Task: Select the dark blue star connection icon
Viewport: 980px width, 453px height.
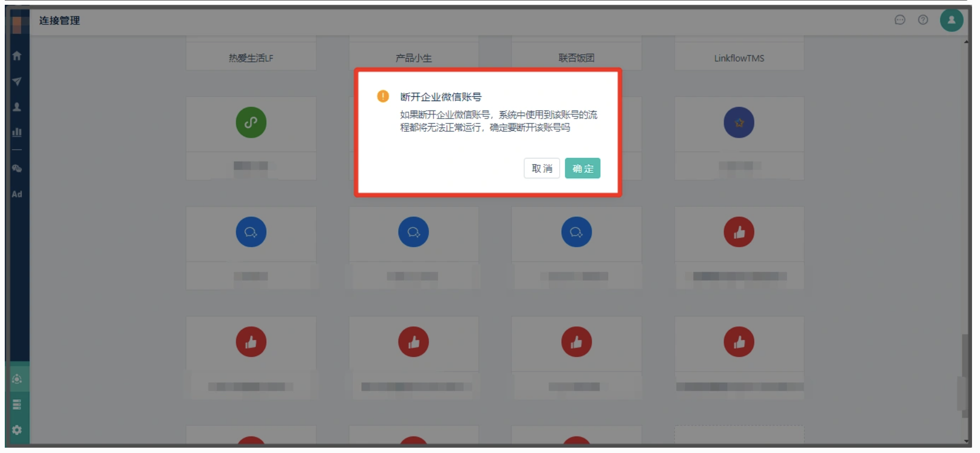Action: click(739, 122)
